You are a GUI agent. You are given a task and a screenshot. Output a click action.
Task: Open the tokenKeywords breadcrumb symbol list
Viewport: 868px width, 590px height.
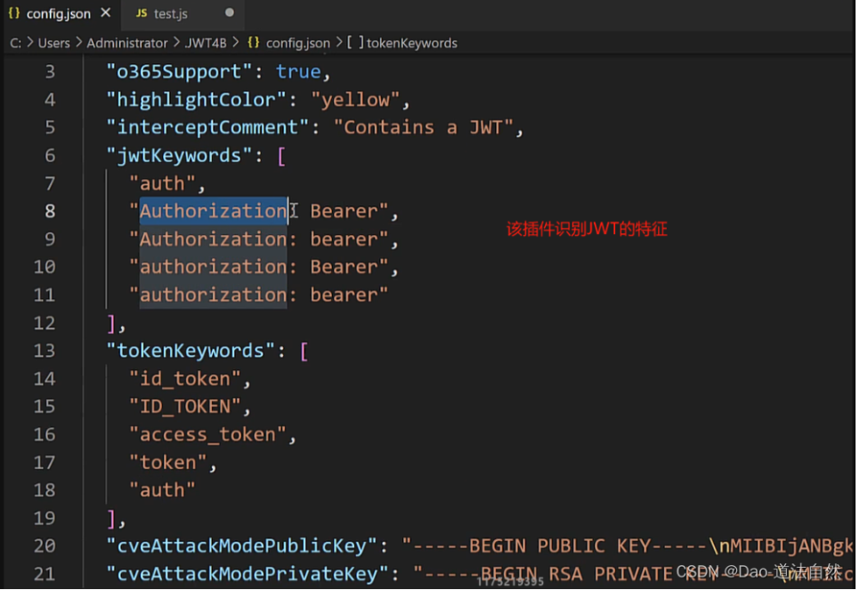tap(411, 43)
